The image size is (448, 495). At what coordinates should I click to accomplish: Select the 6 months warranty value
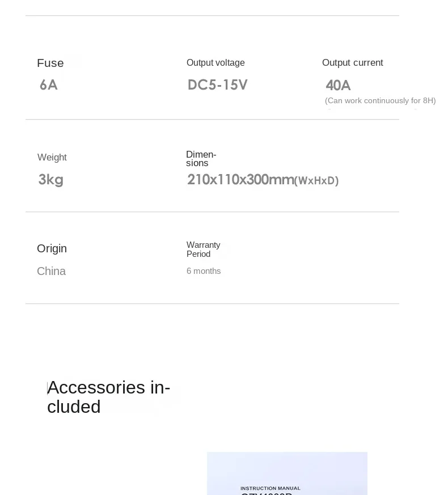(204, 271)
